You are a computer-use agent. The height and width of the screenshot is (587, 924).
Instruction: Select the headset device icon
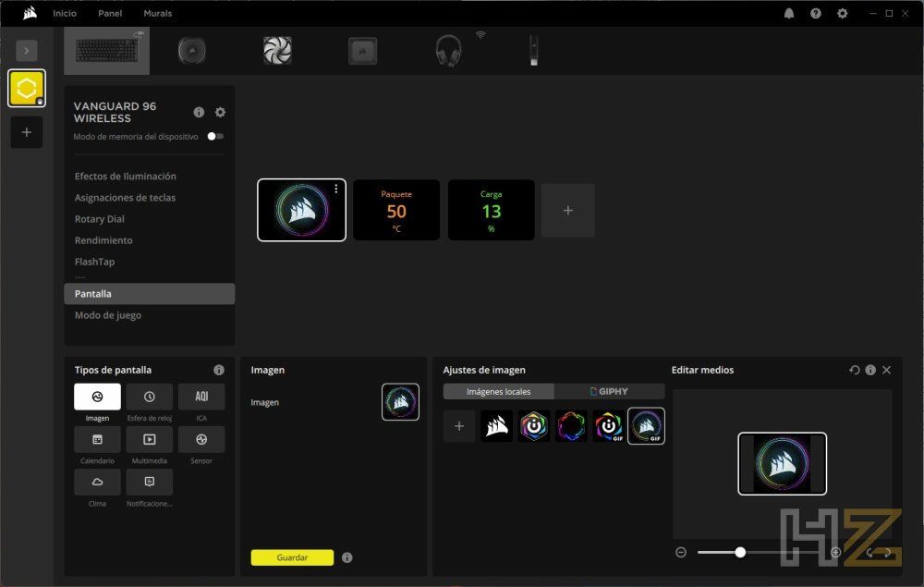coord(448,51)
